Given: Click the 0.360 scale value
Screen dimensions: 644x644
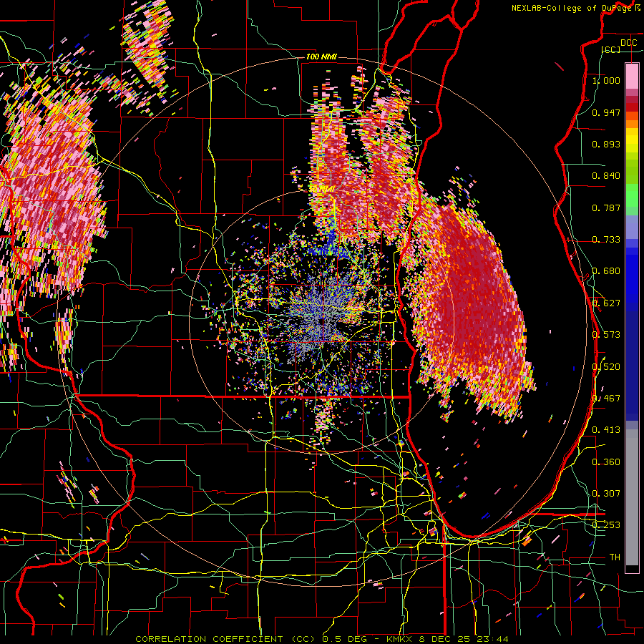Looking at the screenshot, I should 606,462.
